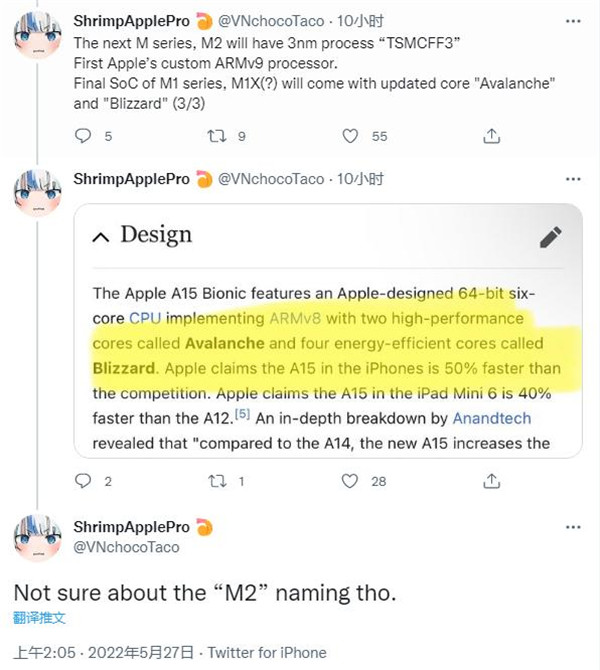The height and width of the screenshot is (670, 600).
Task: Retweet the first tweet with 9 retweets
Action: click(216, 136)
